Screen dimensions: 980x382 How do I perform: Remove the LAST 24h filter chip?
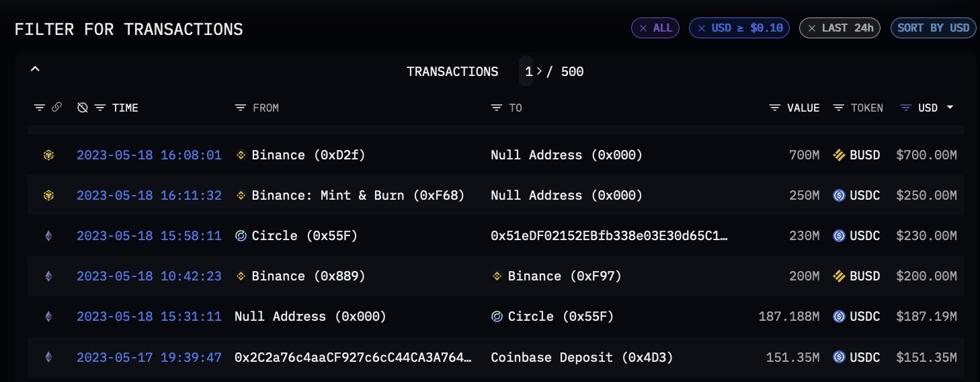812,28
